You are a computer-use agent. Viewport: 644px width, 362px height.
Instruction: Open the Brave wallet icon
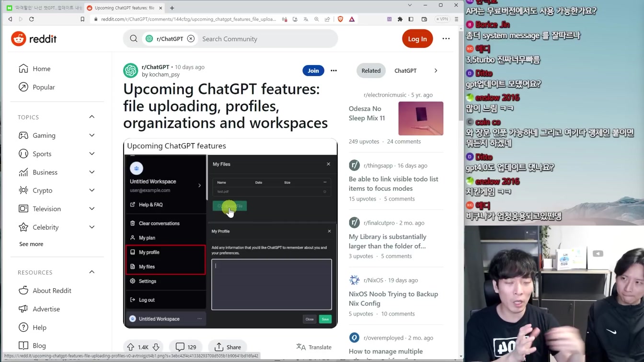[424, 19]
